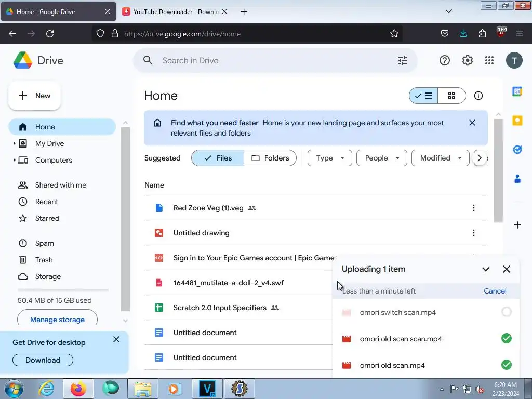The image size is (532, 399).
Task: Open Scratch 2.0 Input Specifiers spreadsheet
Action: click(x=220, y=308)
